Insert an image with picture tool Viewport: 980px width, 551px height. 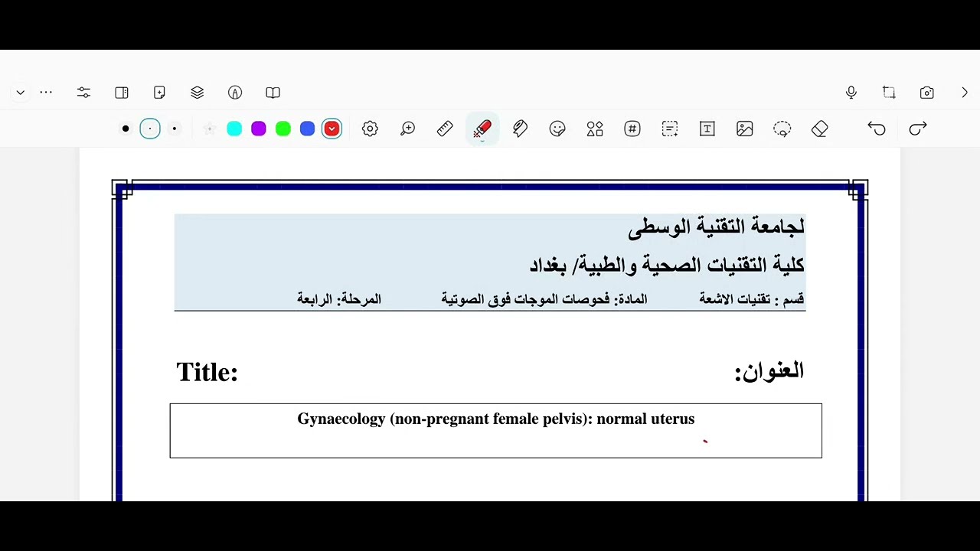(x=745, y=129)
